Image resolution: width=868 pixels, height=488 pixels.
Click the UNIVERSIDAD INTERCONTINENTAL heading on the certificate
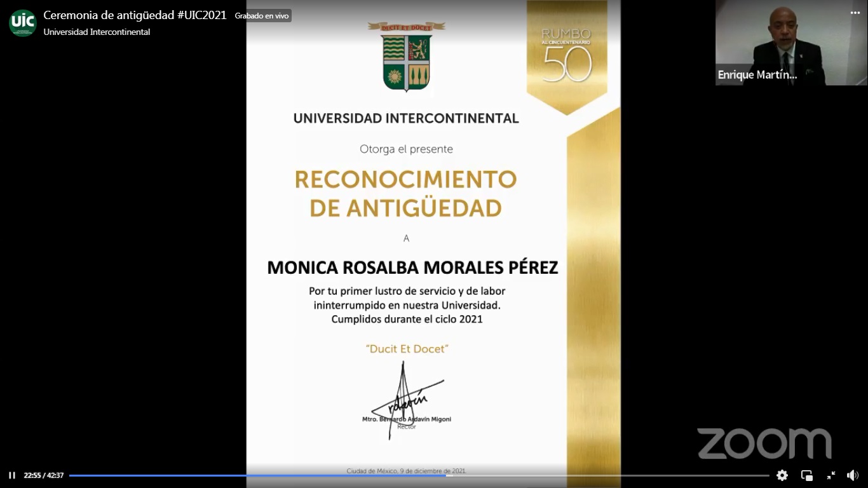tap(406, 118)
